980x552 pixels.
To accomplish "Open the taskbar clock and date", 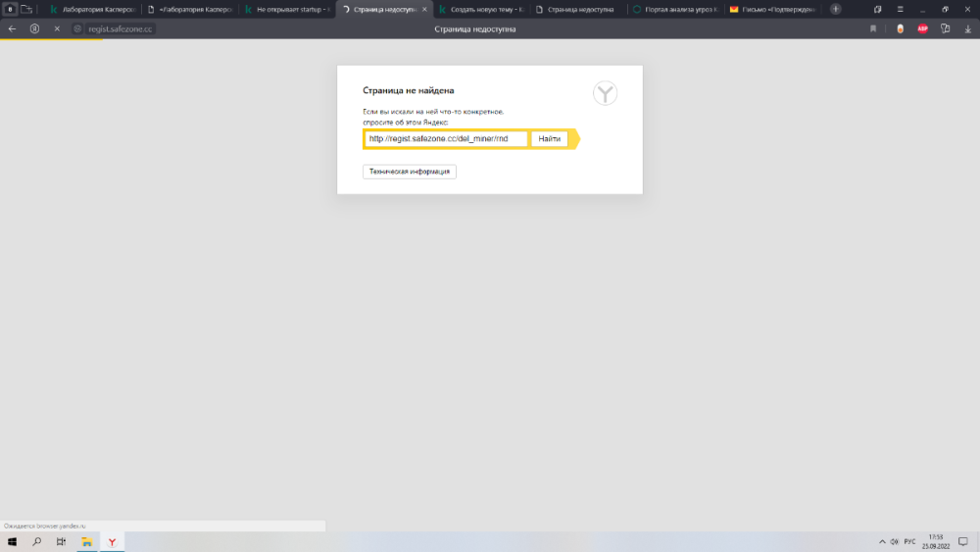I will coord(936,542).
